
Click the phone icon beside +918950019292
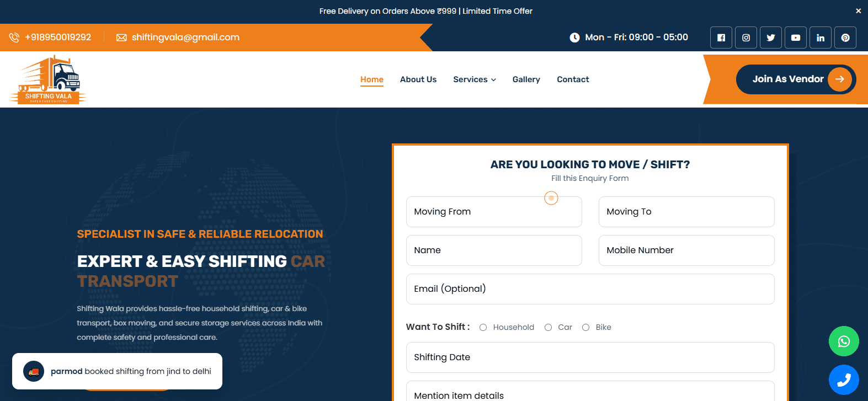14,38
